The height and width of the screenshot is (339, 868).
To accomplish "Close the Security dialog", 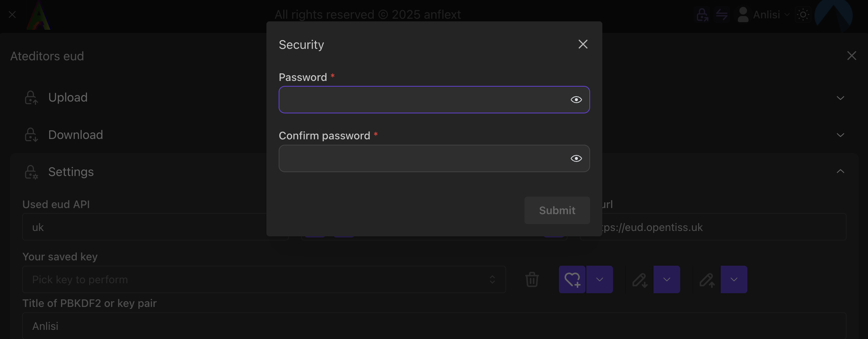I will (583, 44).
